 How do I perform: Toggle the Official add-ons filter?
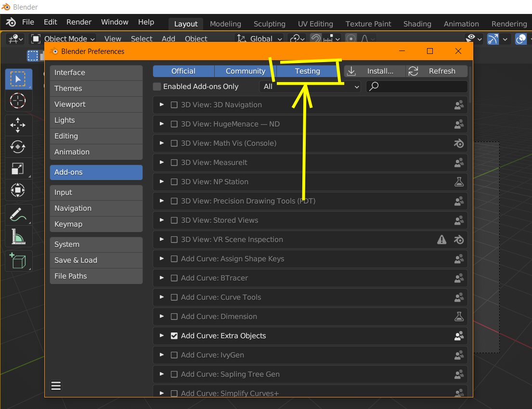click(x=183, y=71)
